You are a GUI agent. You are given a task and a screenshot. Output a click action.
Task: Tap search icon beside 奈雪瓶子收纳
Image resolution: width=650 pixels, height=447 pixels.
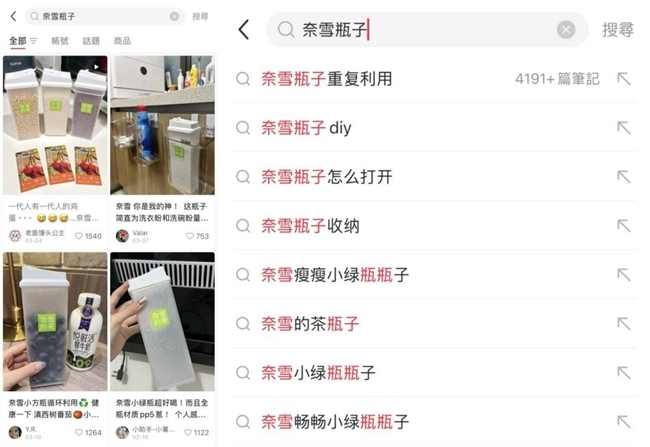(x=243, y=226)
